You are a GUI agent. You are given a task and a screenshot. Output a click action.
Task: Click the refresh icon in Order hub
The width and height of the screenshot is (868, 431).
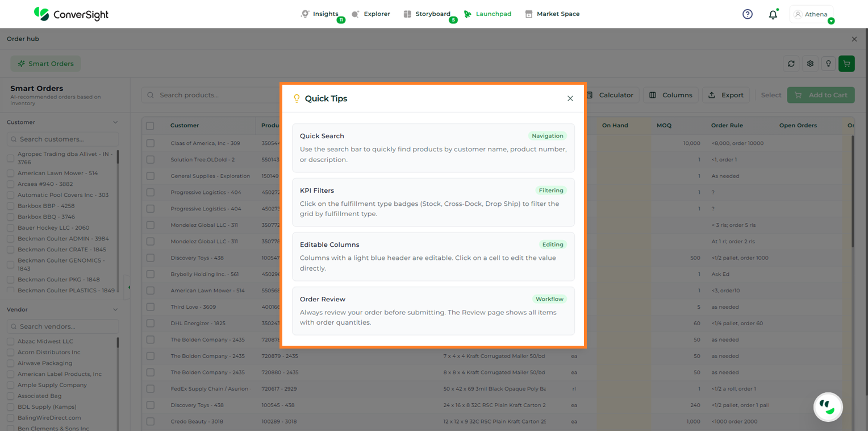(791, 64)
